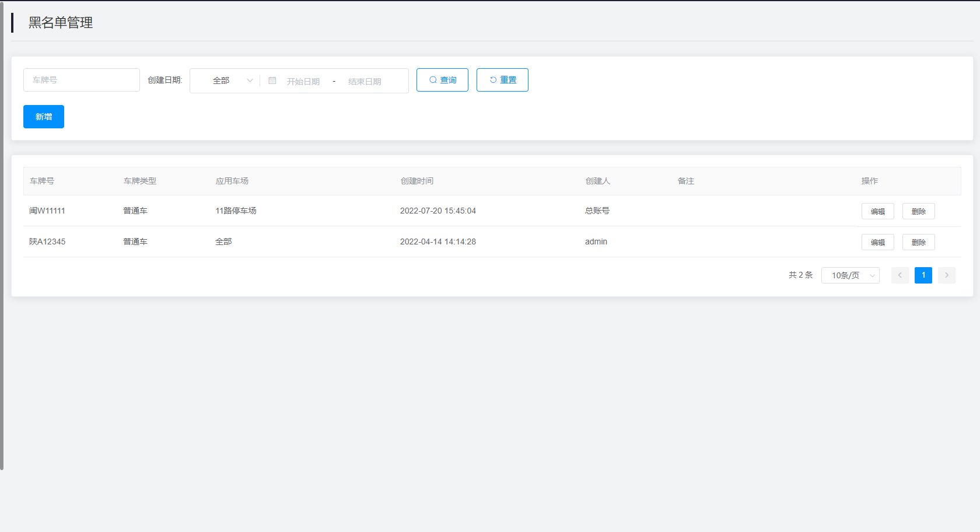The height and width of the screenshot is (532, 980).
Task: Edit the 陕A12345 blacklist entry
Action: point(877,242)
